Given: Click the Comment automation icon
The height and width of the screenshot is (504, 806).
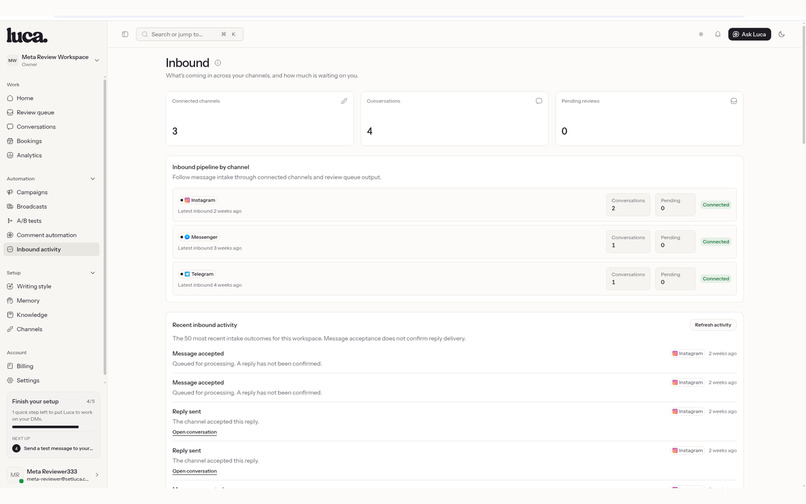Looking at the screenshot, I should point(10,235).
